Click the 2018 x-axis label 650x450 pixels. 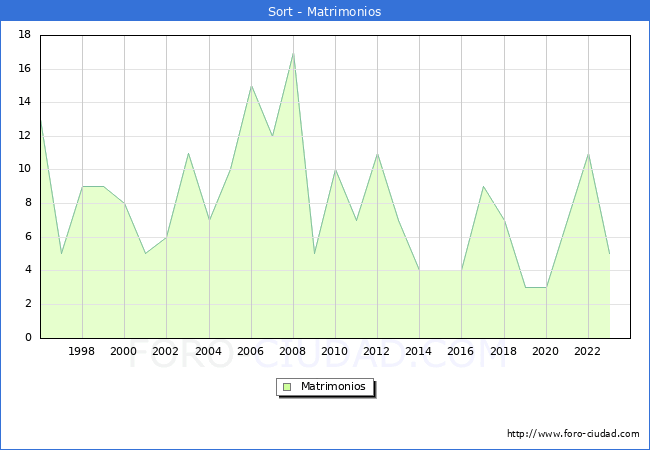tap(504, 352)
